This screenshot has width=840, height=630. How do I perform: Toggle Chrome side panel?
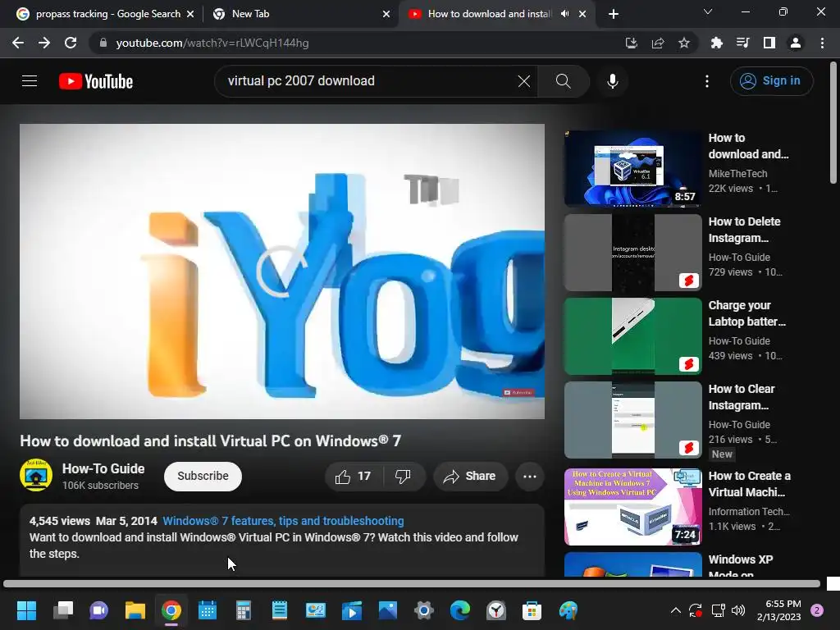[x=769, y=43]
